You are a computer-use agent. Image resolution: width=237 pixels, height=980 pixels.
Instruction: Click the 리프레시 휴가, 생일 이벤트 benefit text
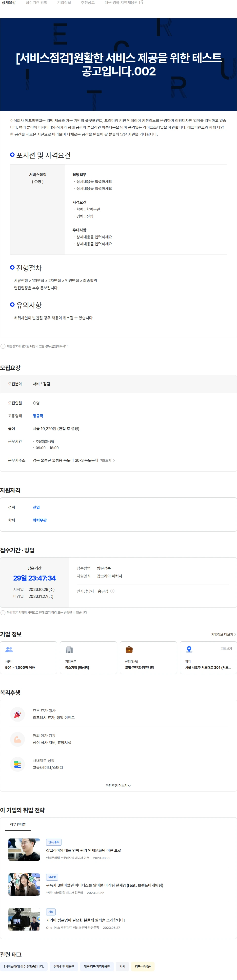tap(54, 718)
